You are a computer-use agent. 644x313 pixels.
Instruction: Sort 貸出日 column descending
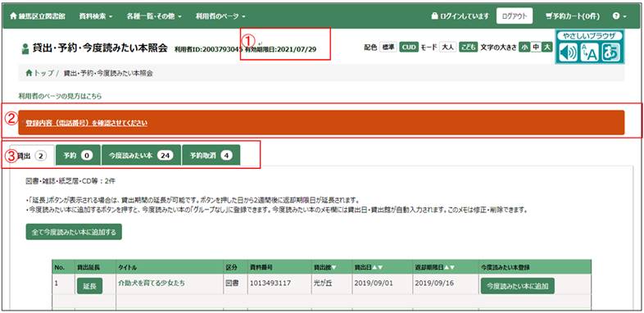click(380, 268)
